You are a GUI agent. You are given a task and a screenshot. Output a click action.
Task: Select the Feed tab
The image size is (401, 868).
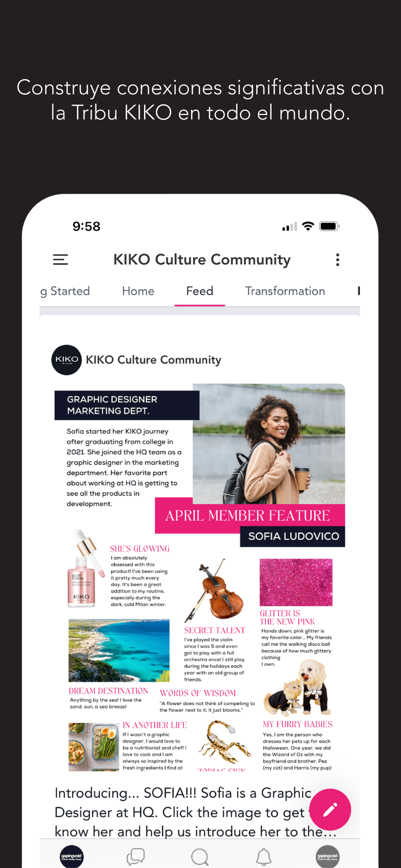(x=200, y=291)
